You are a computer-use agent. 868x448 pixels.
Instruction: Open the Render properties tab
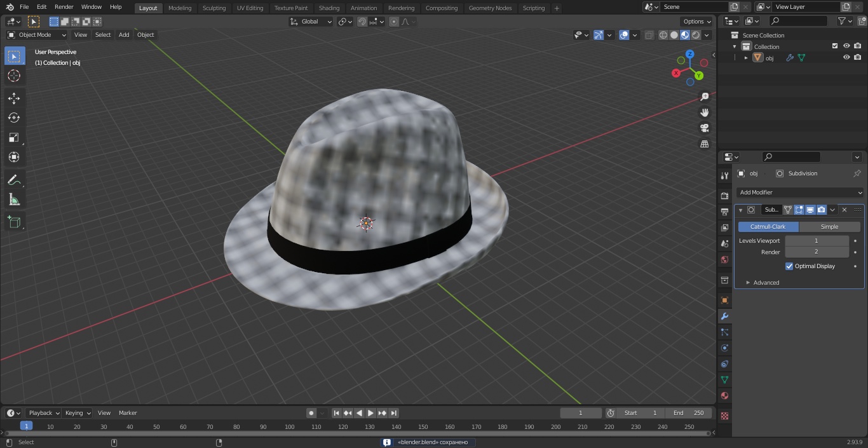pos(724,196)
